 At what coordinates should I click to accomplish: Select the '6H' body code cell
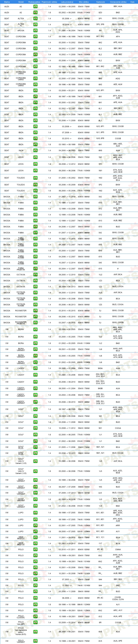pos(100,31)
